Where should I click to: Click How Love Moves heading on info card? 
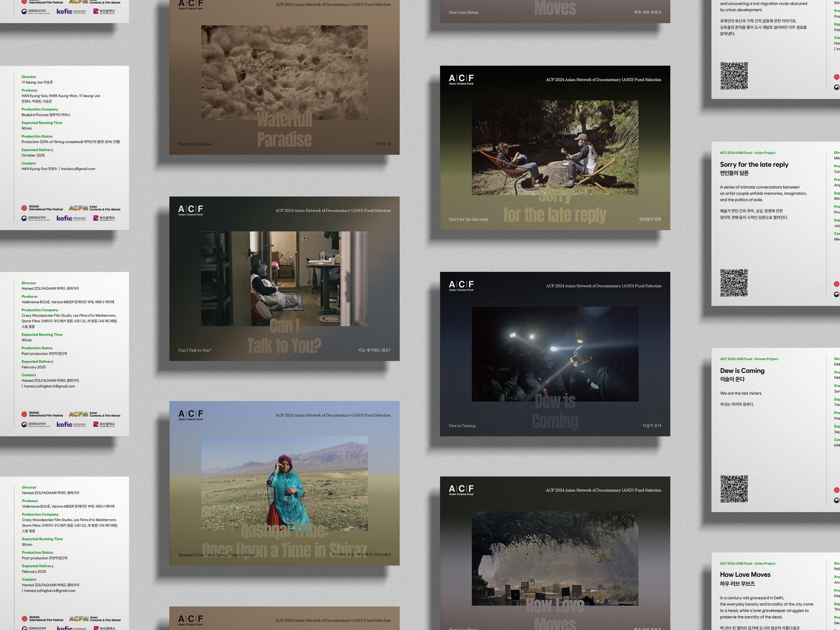tap(745, 575)
